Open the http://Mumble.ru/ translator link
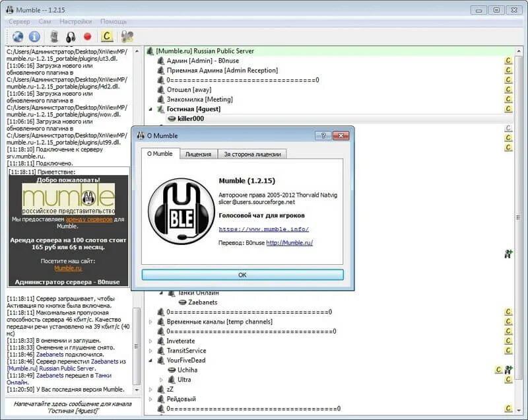 click(x=289, y=242)
